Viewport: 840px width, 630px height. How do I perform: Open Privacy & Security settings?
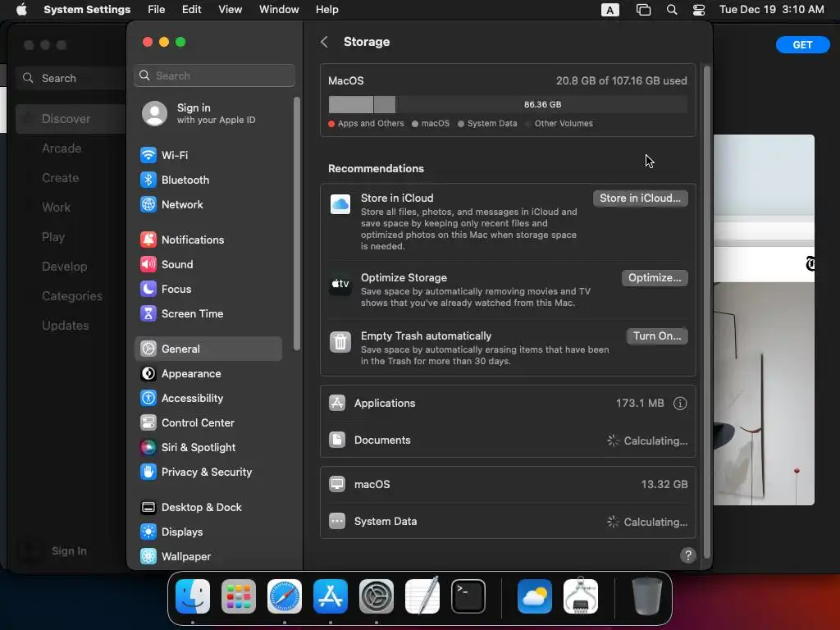(208, 472)
